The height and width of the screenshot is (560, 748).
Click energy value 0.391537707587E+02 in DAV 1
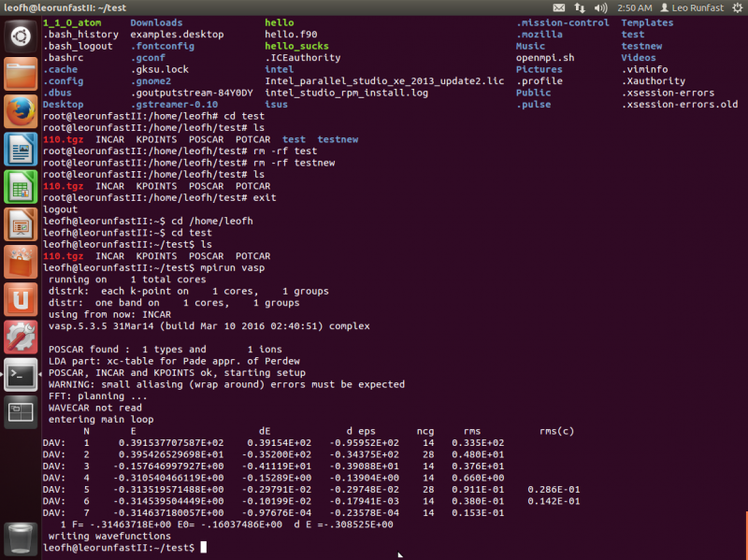tap(171, 442)
